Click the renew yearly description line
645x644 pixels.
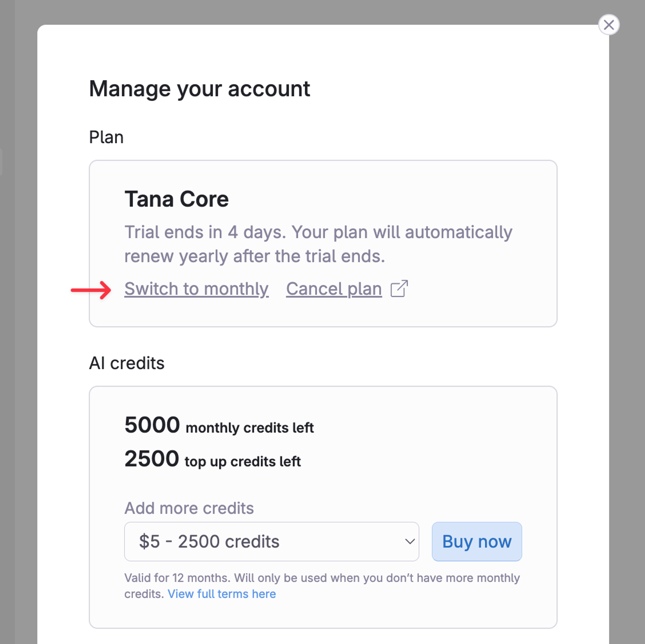click(254, 256)
